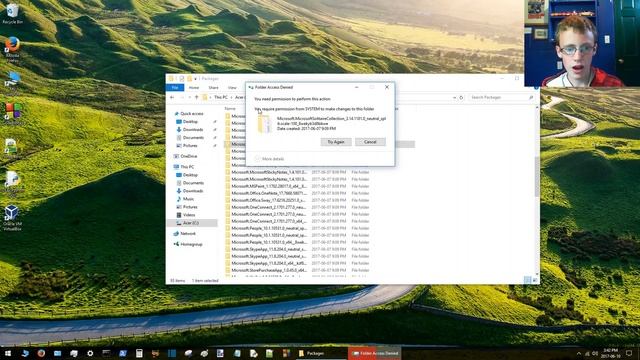Open the Home ribbon tab
This screenshot has width=640, height=360.
click(194, 88)
